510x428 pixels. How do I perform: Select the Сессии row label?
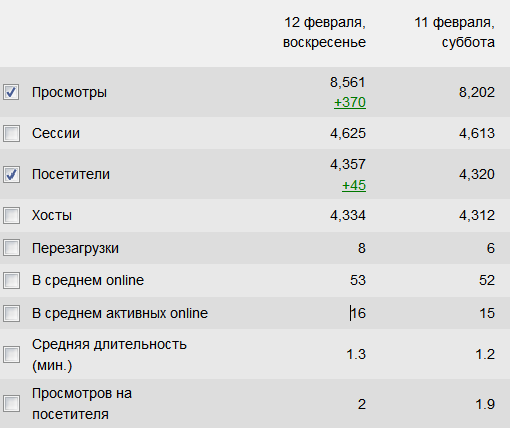pyautogui.click(x=56, y=133)
